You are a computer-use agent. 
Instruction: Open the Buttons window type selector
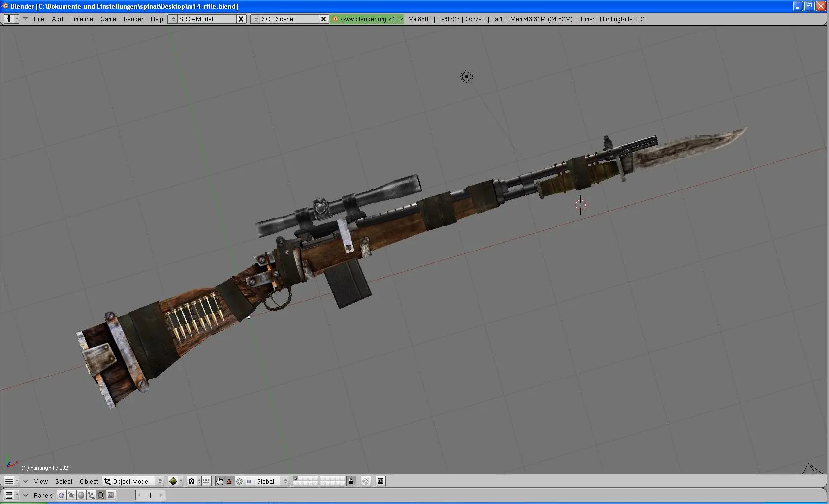click(11, 495)
